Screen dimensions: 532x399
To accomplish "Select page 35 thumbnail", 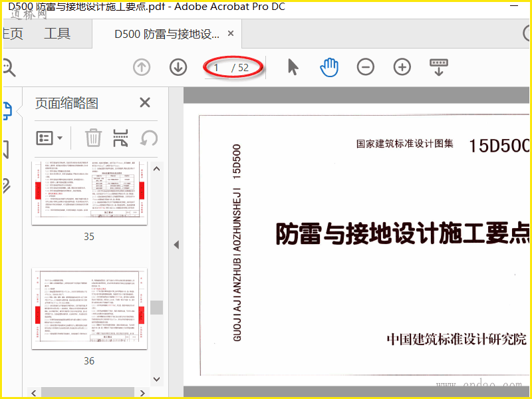I will click(89, 193).
